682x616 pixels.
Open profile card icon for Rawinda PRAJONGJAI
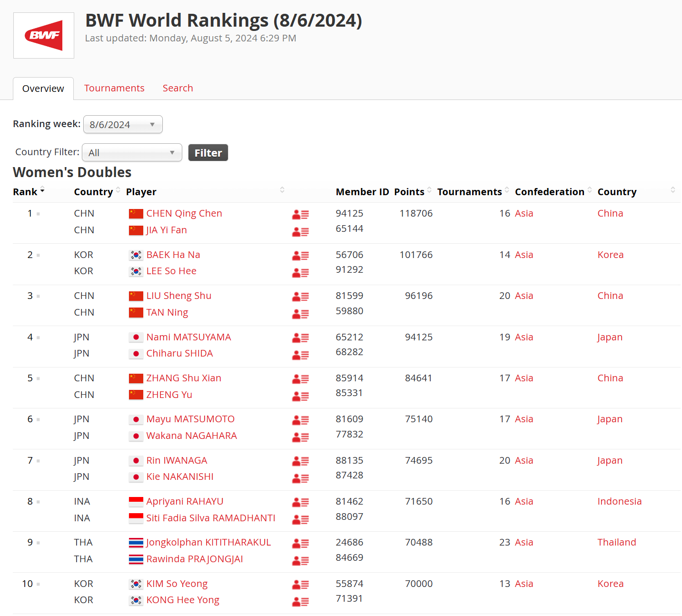coord(300,560)
